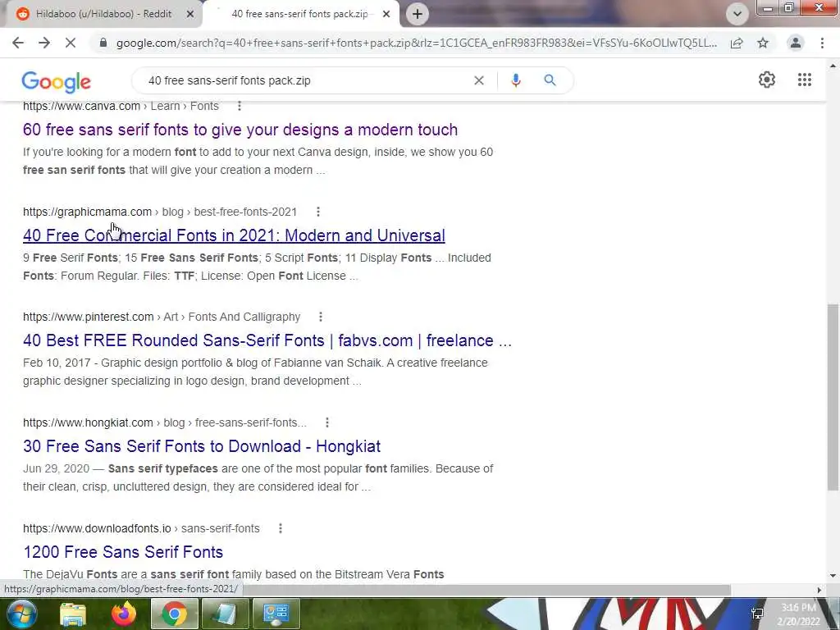Click the graphicmama.com breadcrumb URL

(160, 212)
